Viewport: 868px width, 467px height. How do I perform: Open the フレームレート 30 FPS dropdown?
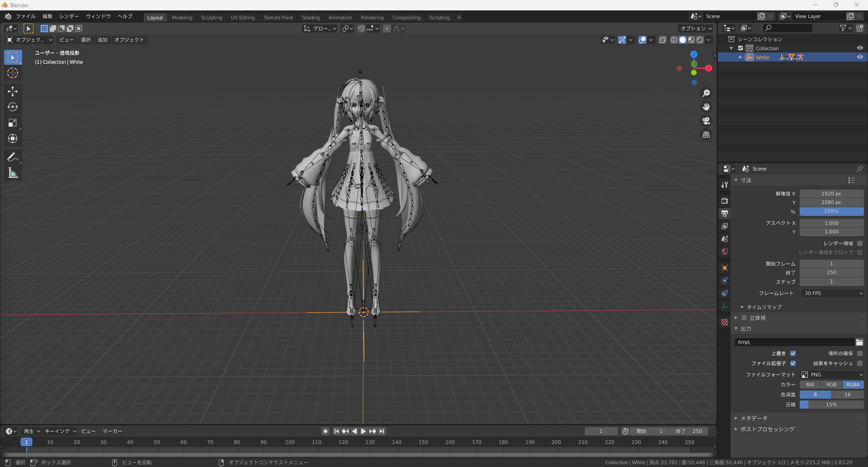coord(832,293)
